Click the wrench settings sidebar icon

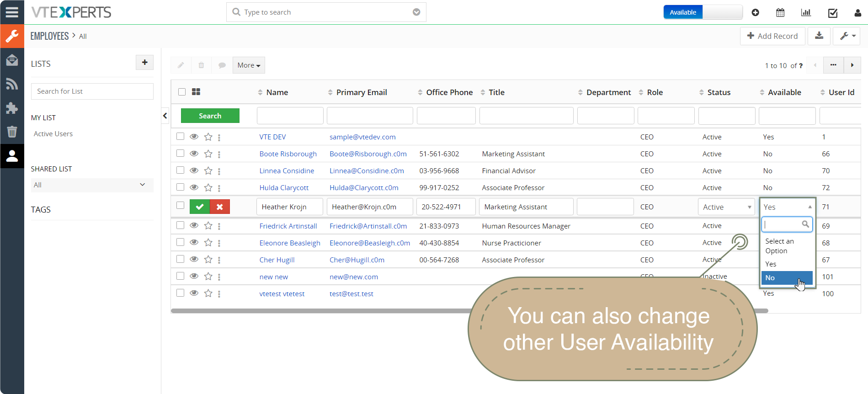point(12,36)
